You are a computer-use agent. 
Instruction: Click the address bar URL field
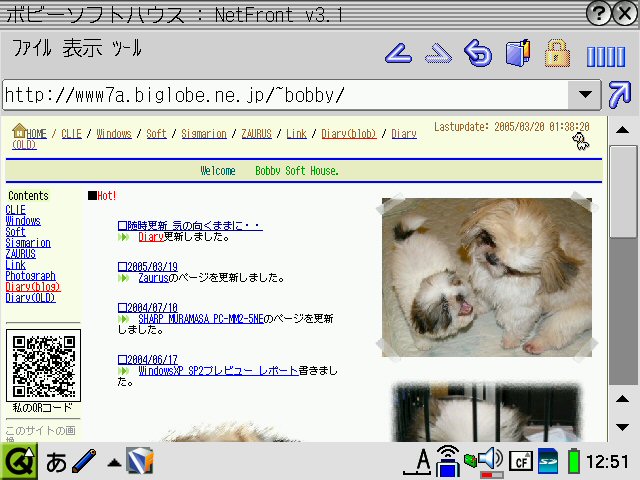coord(280,95)
